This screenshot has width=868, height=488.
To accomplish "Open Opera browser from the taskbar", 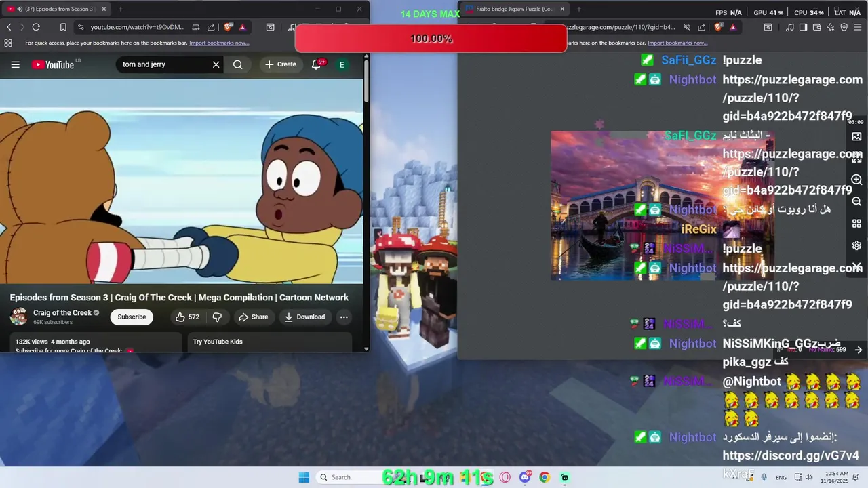I will (x=505, y=477).
